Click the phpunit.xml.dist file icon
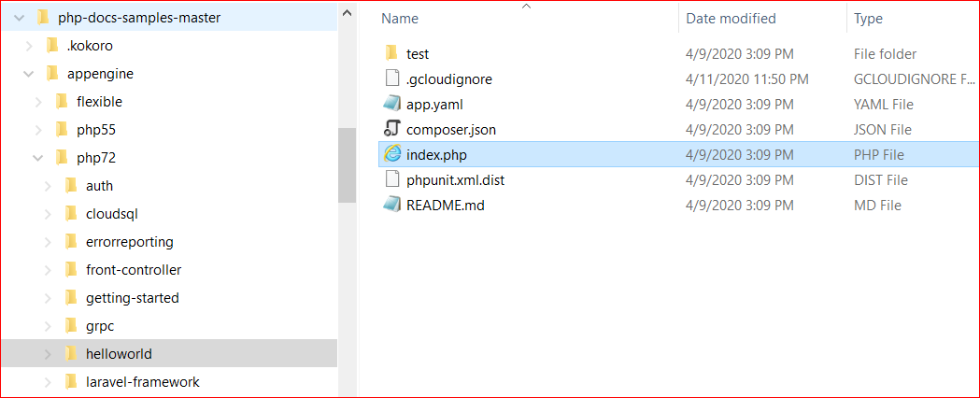 tap(392, 179)
